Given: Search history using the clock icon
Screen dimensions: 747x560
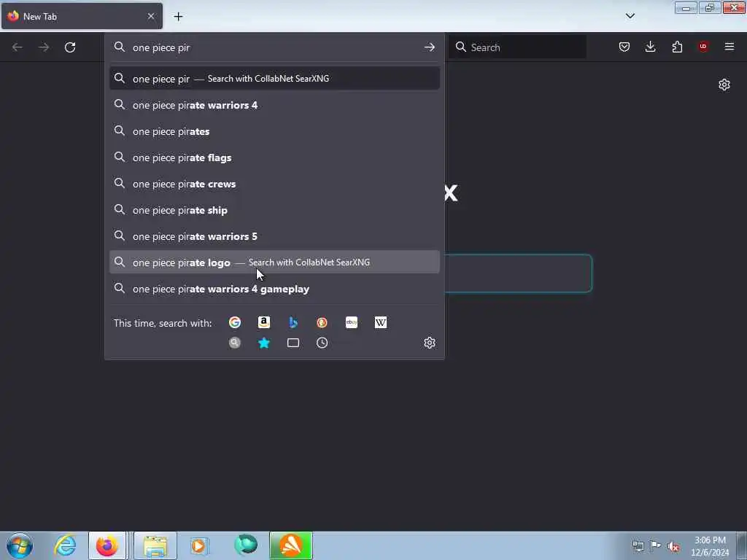Looking at the screenshot, I should [x=322, y=343].
